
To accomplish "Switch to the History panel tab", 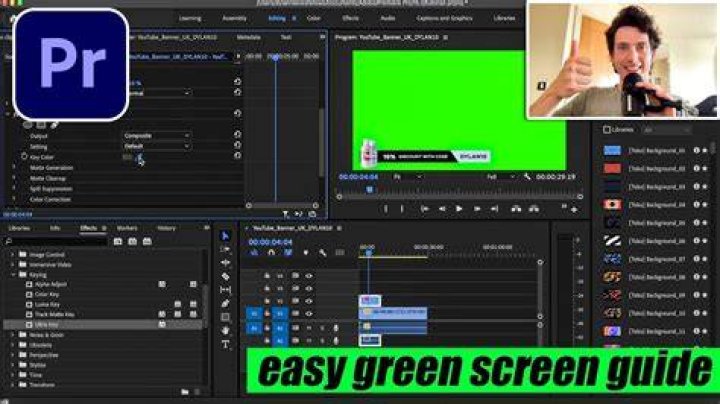I will [166, 228].
